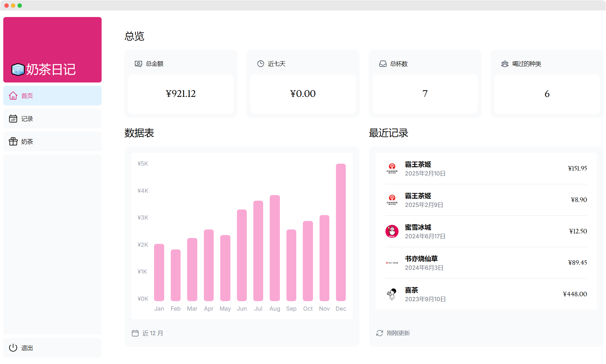The width and height of the screenshot is (606, 364).
Task: Click the gift icon beside 奶茶
Action: (13, 141)
